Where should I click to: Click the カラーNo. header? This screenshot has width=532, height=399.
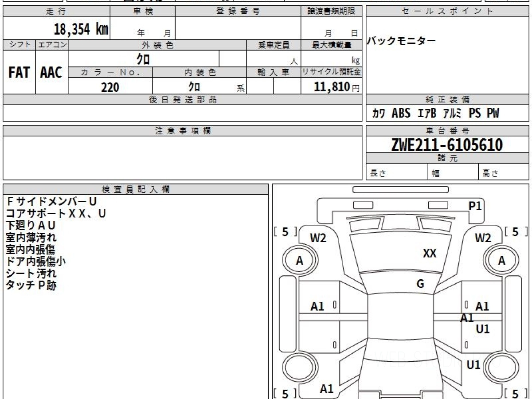coord(110,73)
